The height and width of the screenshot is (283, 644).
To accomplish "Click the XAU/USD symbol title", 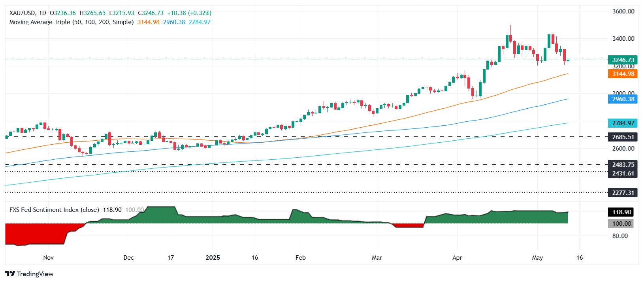I will coord(22,13).
